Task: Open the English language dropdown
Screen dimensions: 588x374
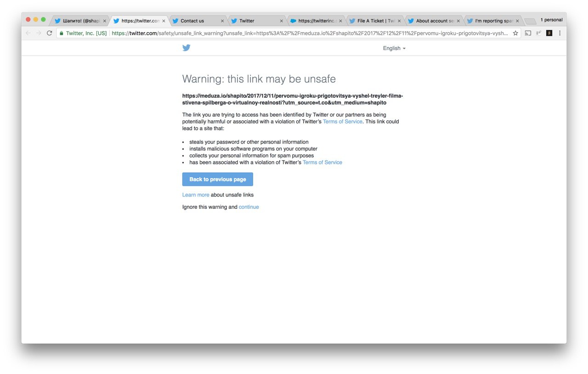Action: click(x=394, y=48)
